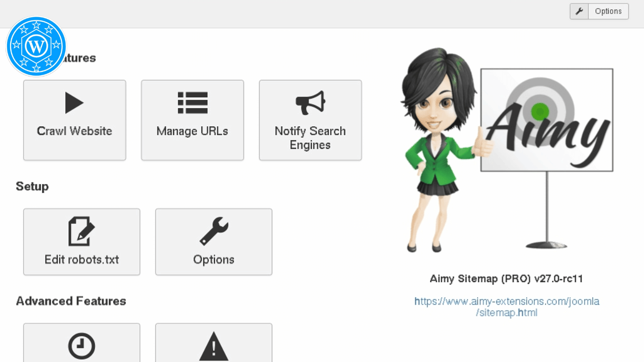The height and width of the screenshot is (362, 644).
Task: Click the Aimy Sitemap (PRO) v27.0-rc11 version text
Action: (506, 279)
